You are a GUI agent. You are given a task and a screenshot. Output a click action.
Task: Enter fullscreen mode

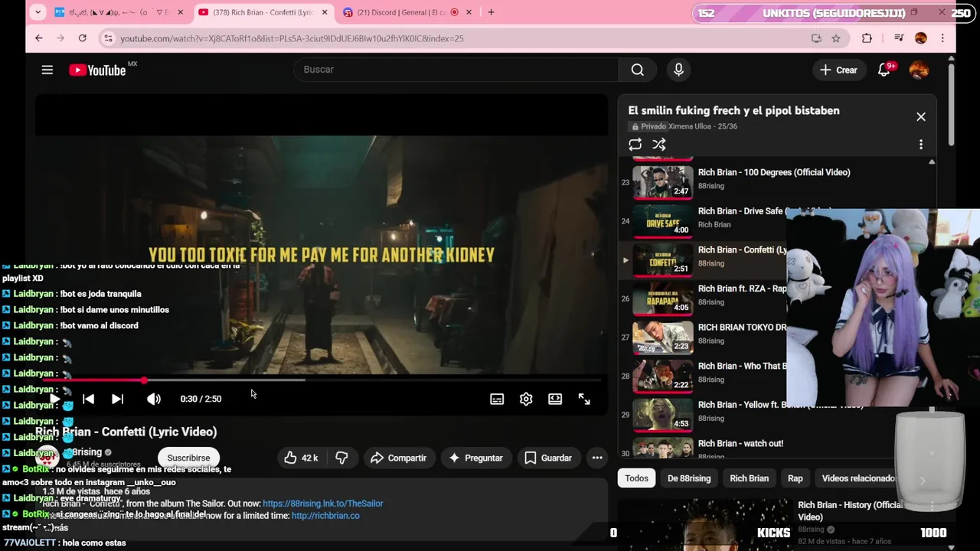point(584,399)
